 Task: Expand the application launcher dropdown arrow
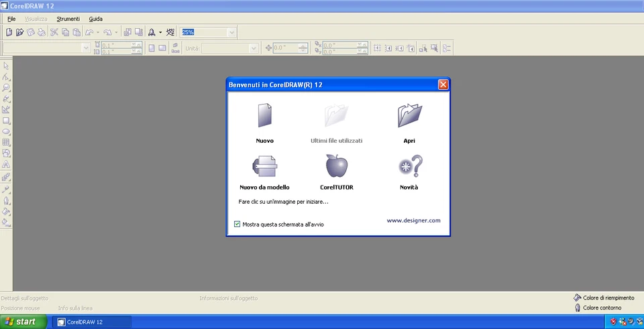click(x=160, y=32)
